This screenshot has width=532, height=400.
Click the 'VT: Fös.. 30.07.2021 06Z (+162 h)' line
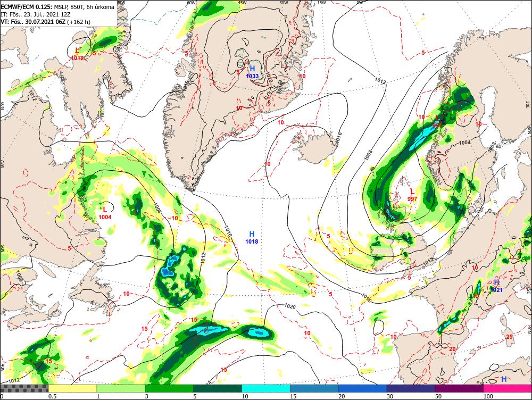coord(45,22)
